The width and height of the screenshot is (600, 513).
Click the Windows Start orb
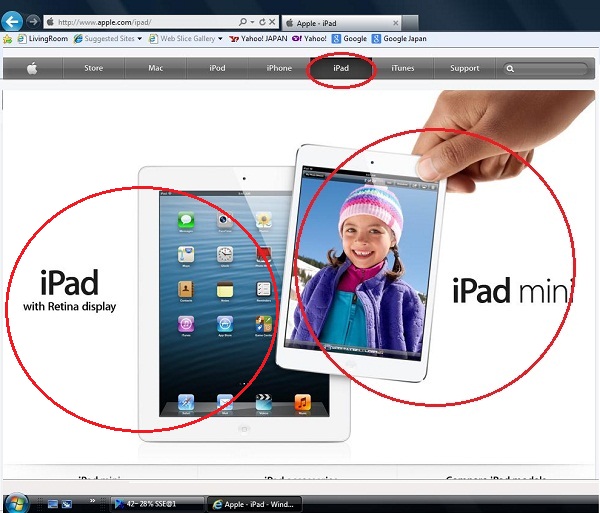tap(16, 503)
